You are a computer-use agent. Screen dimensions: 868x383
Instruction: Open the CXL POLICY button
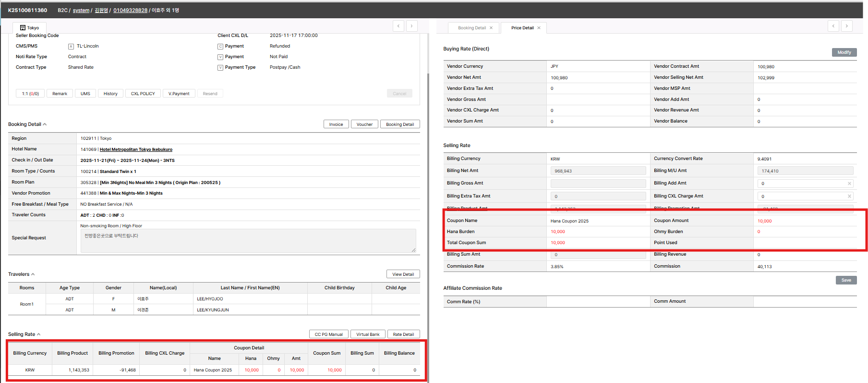point(143,94)
